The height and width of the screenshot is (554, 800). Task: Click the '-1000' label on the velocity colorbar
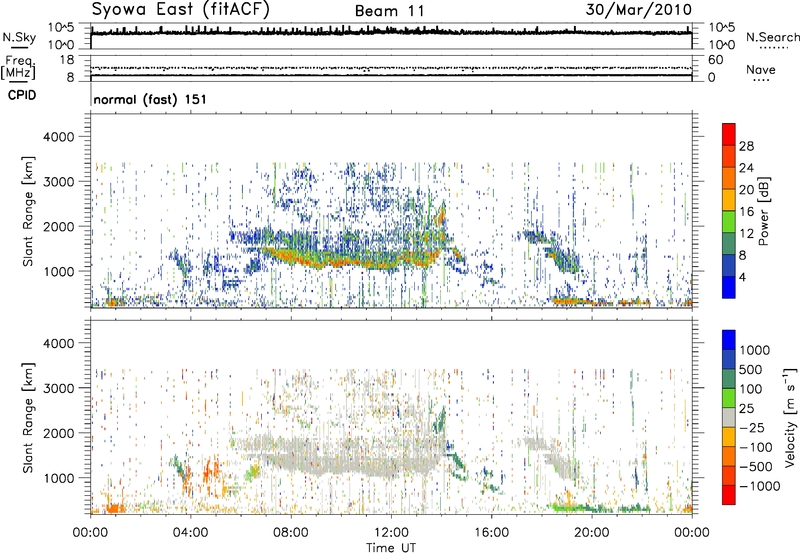[x=759, y=486]
